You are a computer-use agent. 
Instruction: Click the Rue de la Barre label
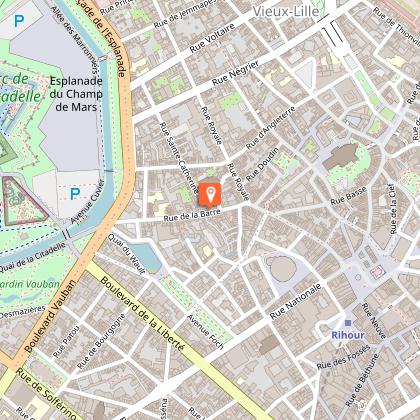tap(192, 215)
